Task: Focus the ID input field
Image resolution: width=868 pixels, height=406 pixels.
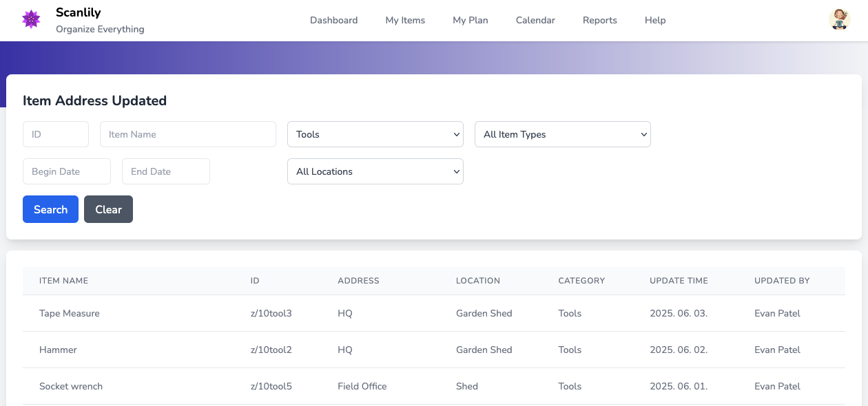Action: tap(56, 134)
